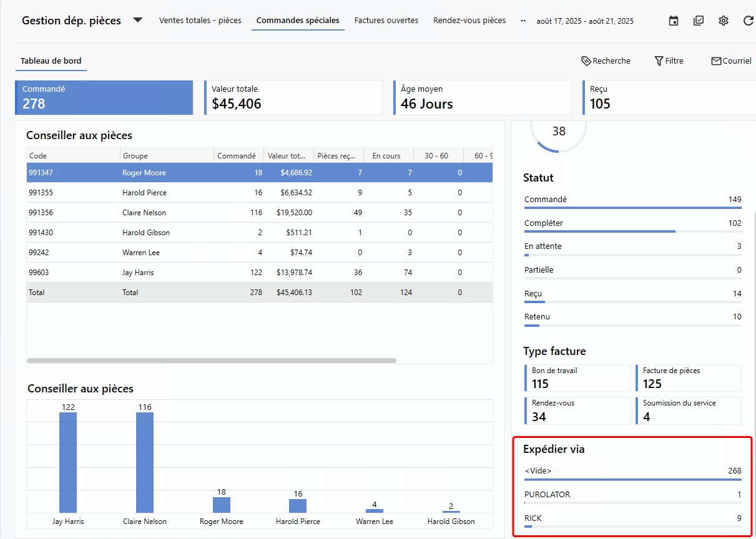
Task: Click the more tabs ellipsis icon
Action: [523, 21]
